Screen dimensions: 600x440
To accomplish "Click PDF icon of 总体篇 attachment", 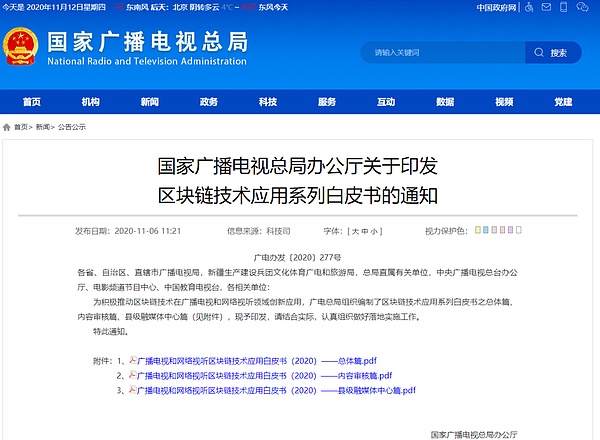I will [130, 360].
